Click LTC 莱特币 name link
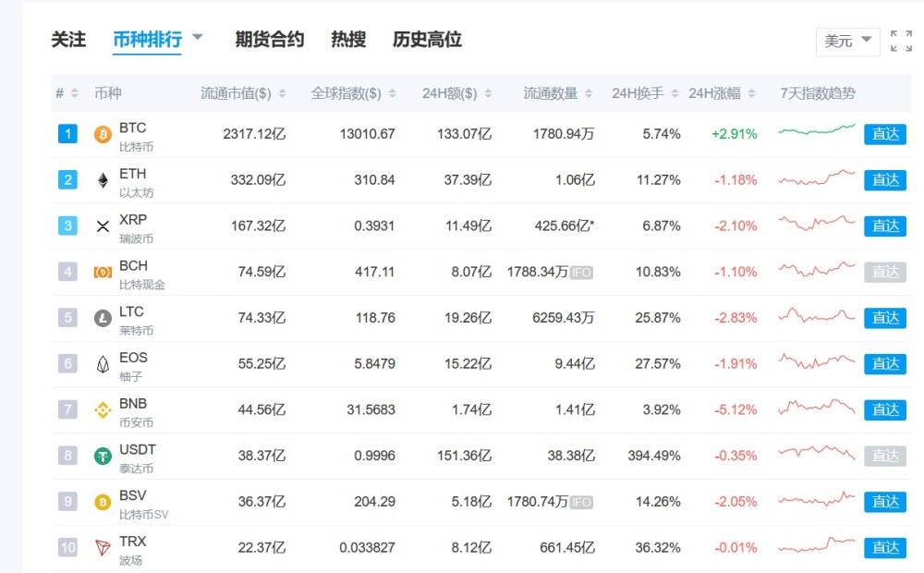Image resolution: width=924 pixels, height=573 pixels. click(x=136, y=321)
